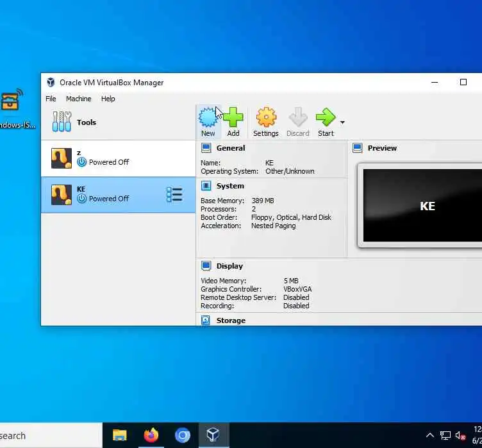482x448 pixels.
Task: Click the Add machine green plus icon
Action: tap(233, 117)
